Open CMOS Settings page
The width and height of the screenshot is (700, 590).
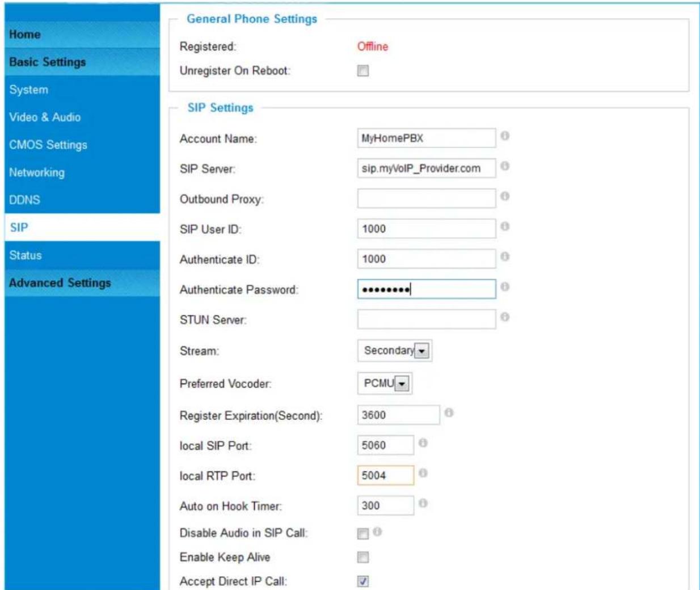click(82, 145)
